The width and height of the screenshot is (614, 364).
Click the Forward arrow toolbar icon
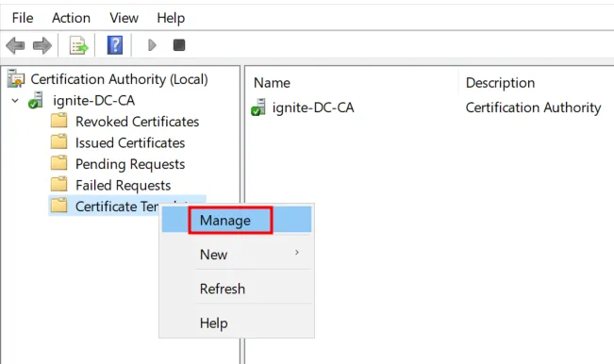pyautogui.click(x=42, y=45)
